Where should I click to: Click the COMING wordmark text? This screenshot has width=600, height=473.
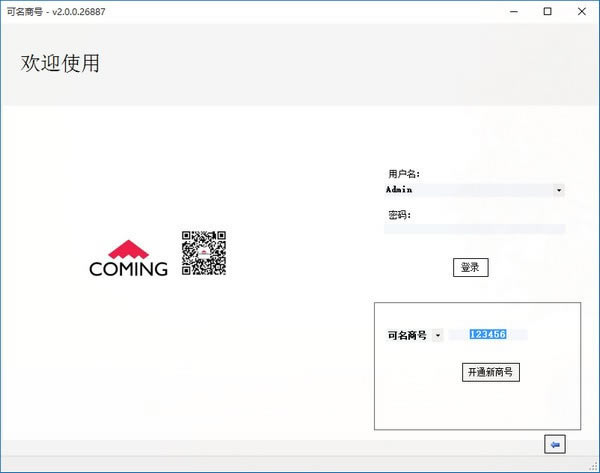pos(128,268)
